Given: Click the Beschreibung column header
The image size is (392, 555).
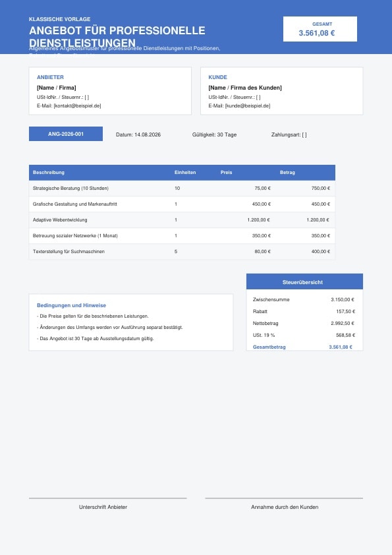Looking at the screenshot, I should tap(49, 173).
